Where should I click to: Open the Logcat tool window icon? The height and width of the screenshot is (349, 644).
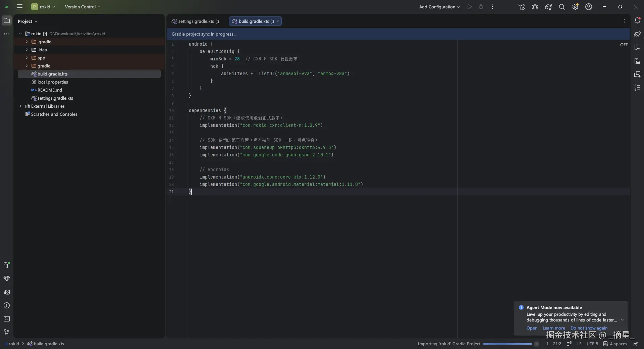[x=7, y=292]
